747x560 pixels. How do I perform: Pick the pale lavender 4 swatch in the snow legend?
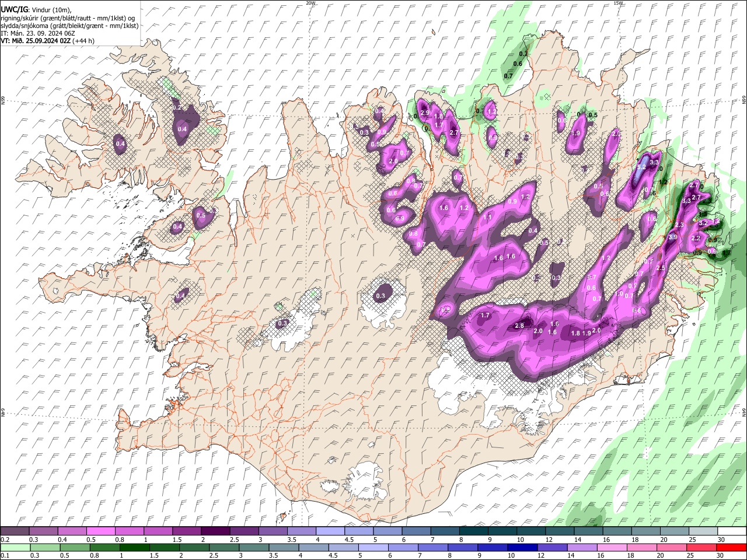pyautogui.click(x=330, y=531)
